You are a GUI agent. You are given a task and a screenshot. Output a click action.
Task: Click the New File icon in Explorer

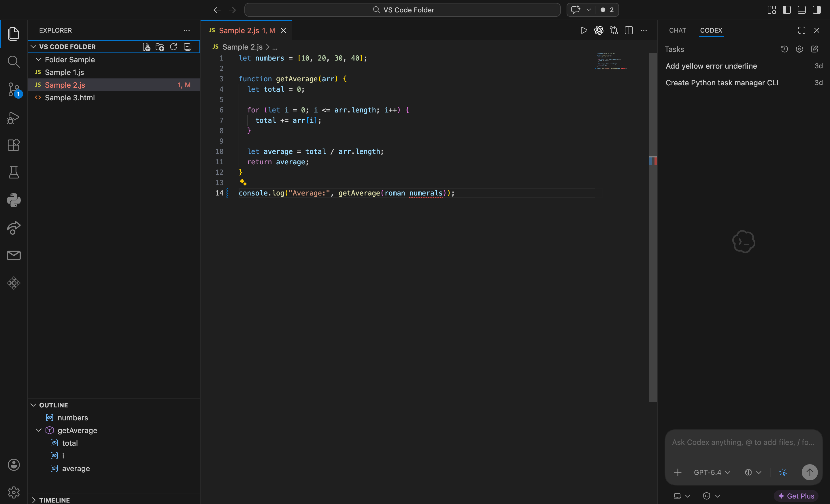(146, 47)
